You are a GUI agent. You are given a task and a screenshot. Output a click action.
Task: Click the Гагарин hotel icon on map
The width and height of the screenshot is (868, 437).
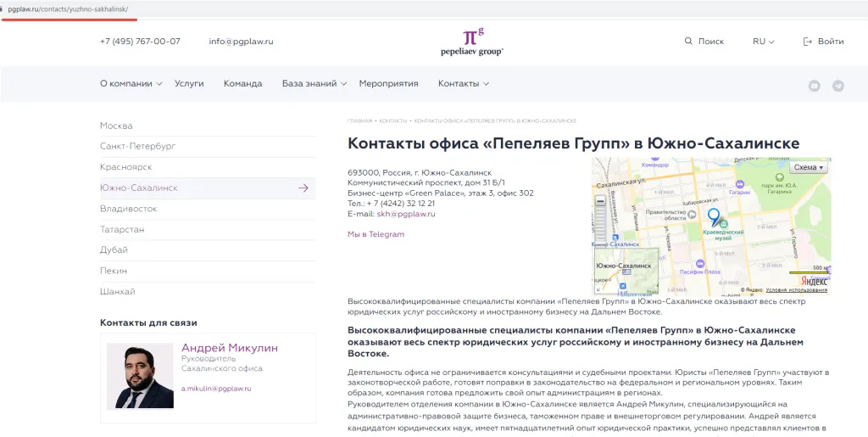(x=740, y=184)
